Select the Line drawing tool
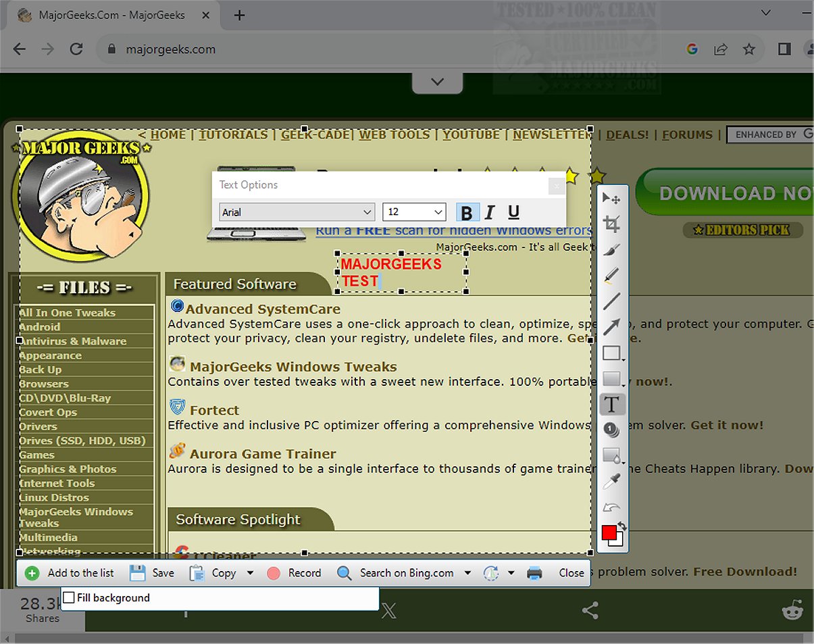This screenshot has width=814, height=644. point(612,301)
